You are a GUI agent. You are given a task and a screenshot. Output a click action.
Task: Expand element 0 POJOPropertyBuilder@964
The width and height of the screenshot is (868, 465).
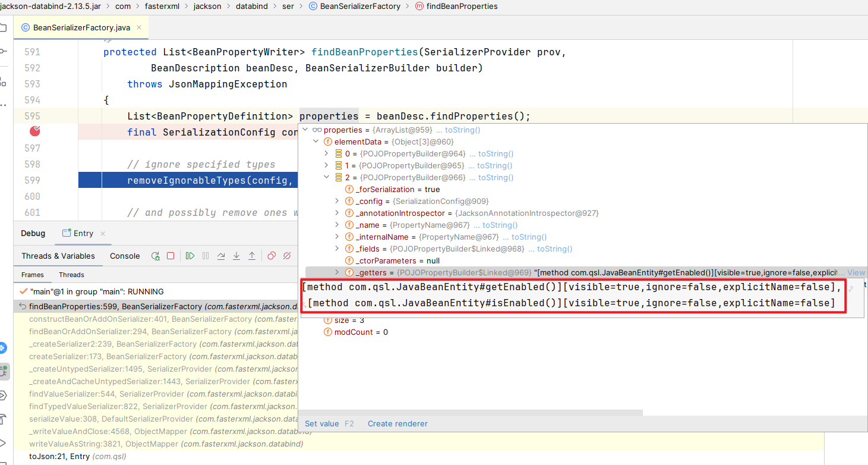tap(326, 153)
